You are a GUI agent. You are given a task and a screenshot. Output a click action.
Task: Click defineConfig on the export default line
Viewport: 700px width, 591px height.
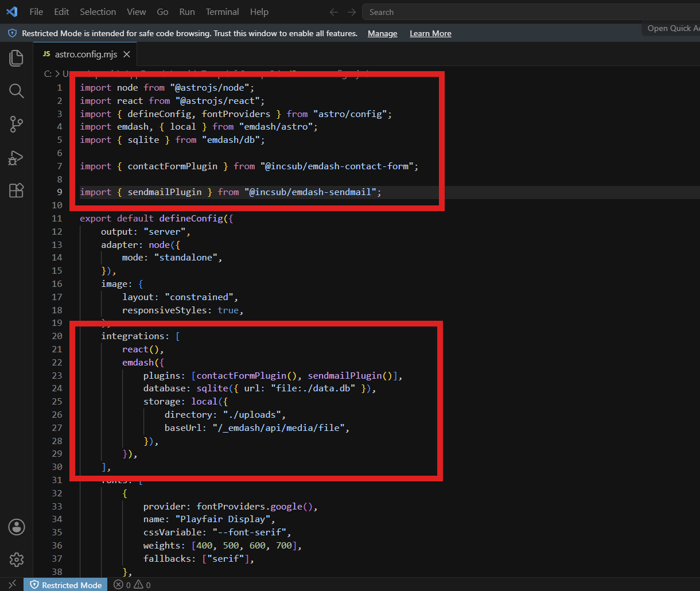(190, 219)
